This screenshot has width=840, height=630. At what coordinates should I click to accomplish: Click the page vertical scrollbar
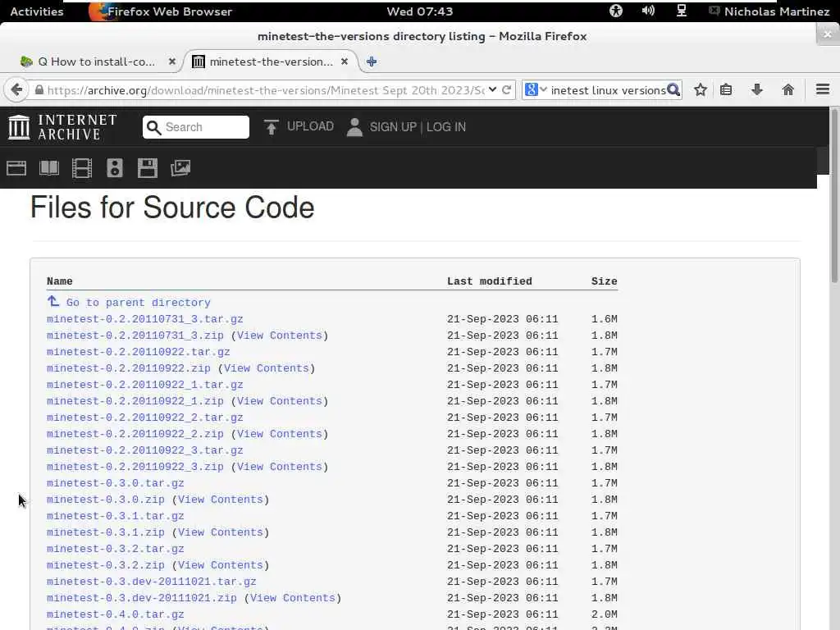[x=834, y=195]
